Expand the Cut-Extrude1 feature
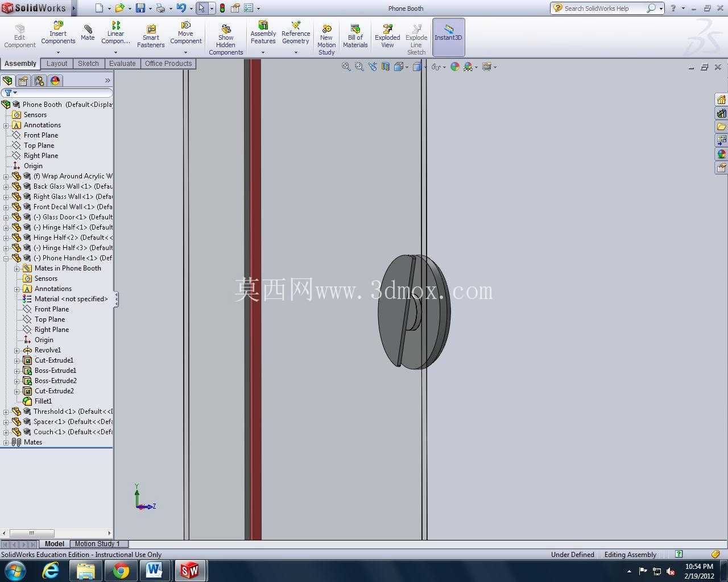The width and height of the screenshot is (728, 582). tap(17, 360)
